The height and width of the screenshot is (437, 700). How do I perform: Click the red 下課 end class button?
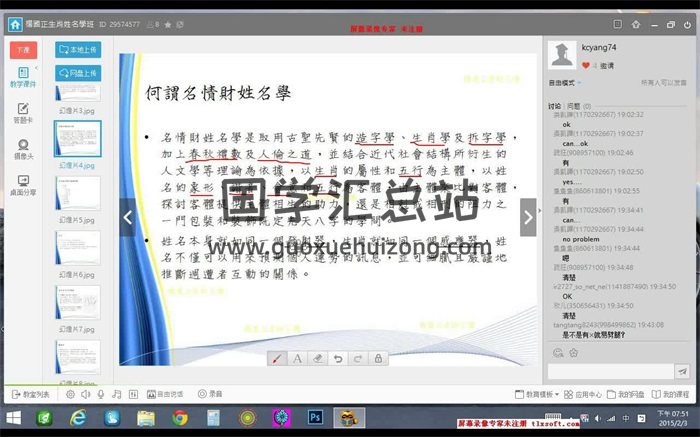tap(23, 50)
